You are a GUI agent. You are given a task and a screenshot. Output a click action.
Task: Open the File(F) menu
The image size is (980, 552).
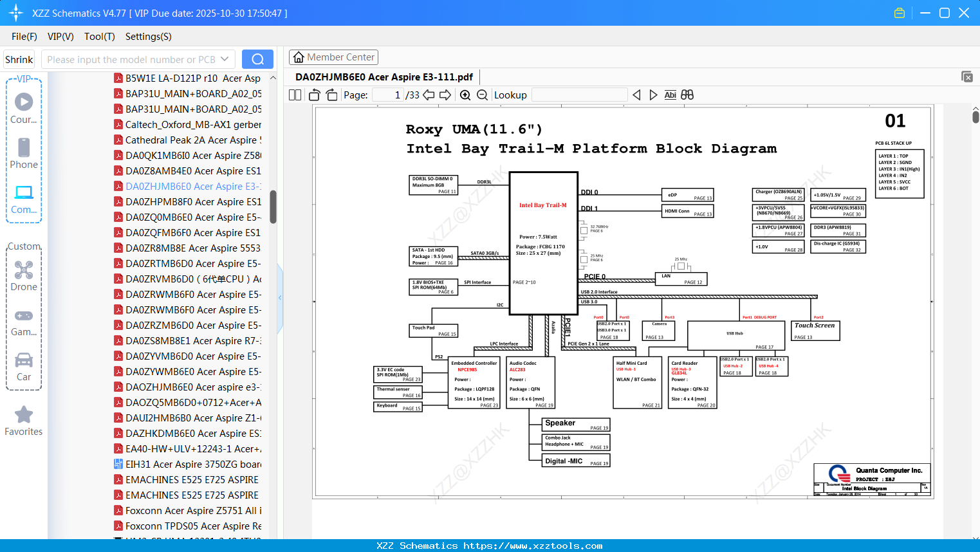coord(24,37)
